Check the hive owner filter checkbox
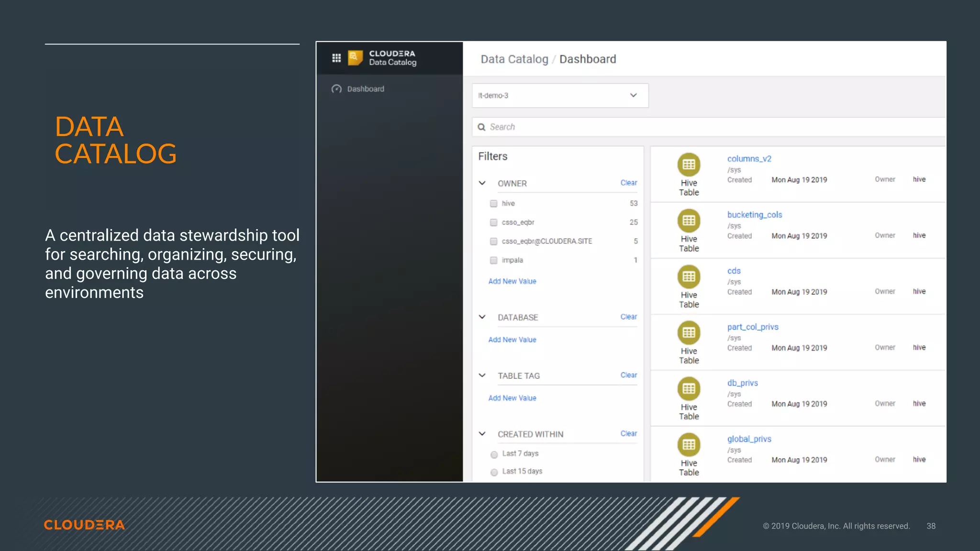 [x=493, y=204]
